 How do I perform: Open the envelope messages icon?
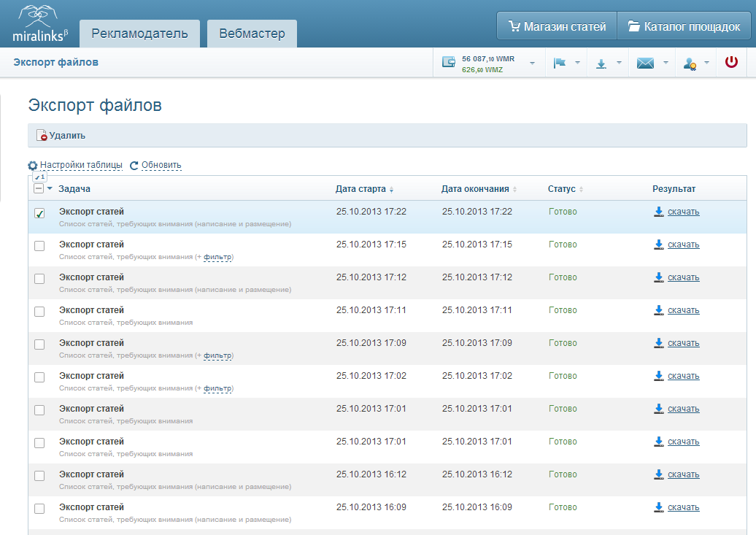645,63
